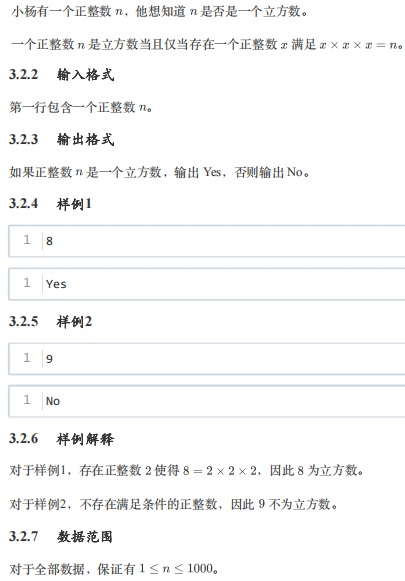Click line number 1 beside Yes output
The width and height of the screenshot is (405, 581).
27,283
